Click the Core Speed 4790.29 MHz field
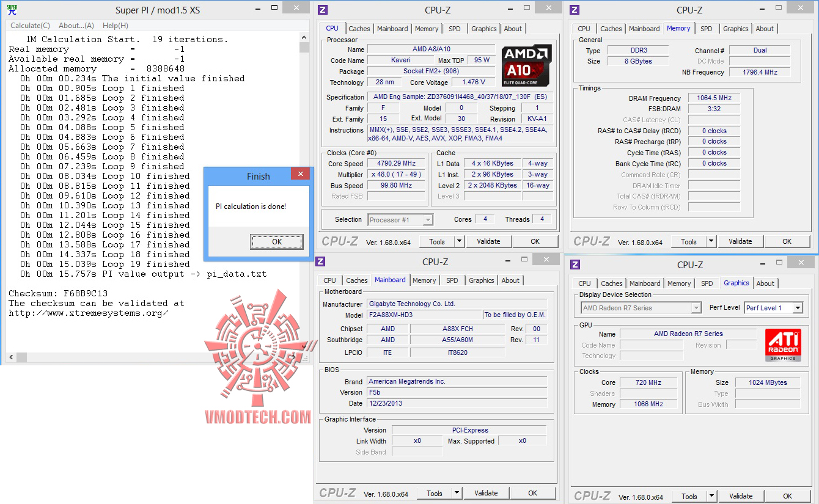 pos(396,163)
